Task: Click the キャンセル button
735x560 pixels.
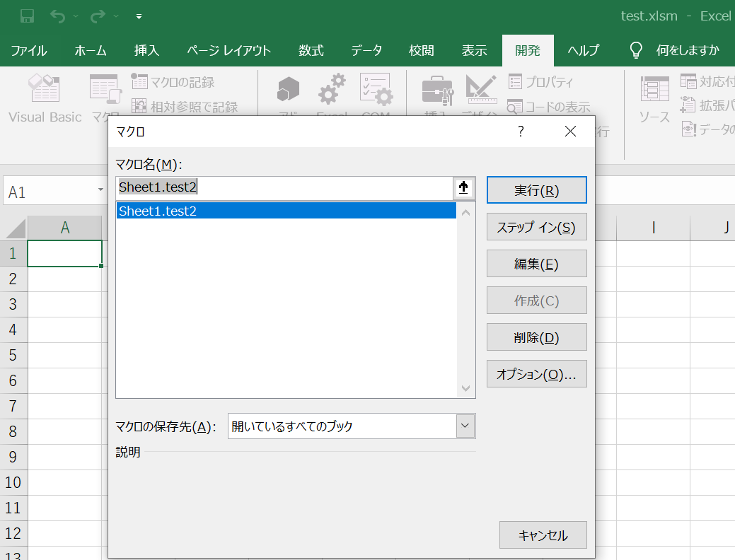Action: point(543,535)
